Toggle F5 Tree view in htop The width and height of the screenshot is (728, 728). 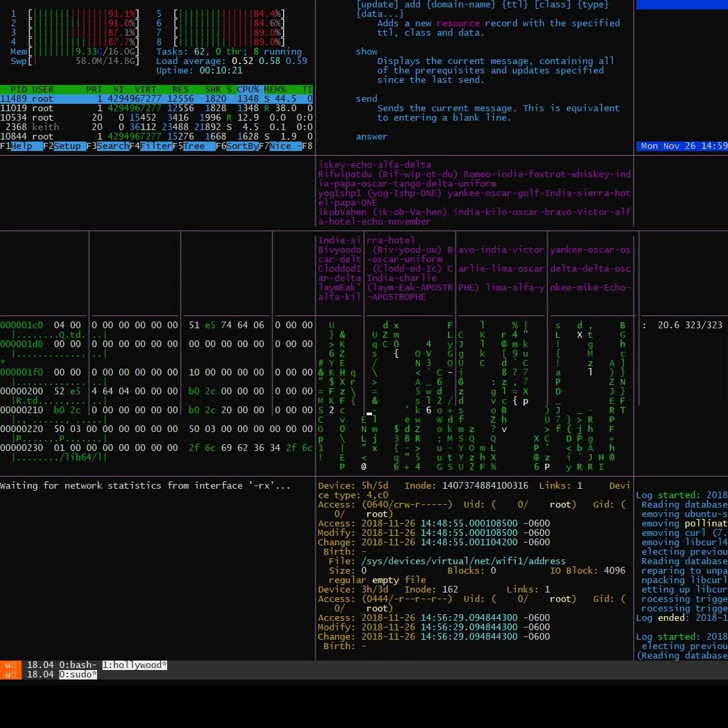pyautogui.click(x=194, y=146)
